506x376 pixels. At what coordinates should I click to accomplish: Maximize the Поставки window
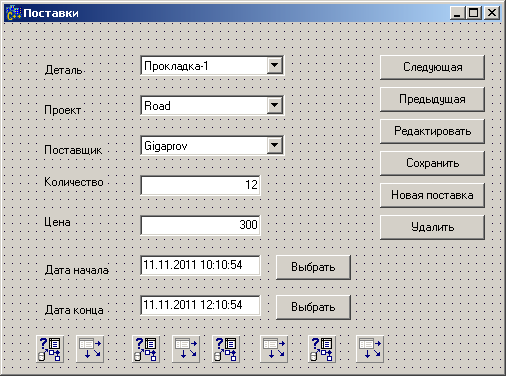click(x=473, y=13)
